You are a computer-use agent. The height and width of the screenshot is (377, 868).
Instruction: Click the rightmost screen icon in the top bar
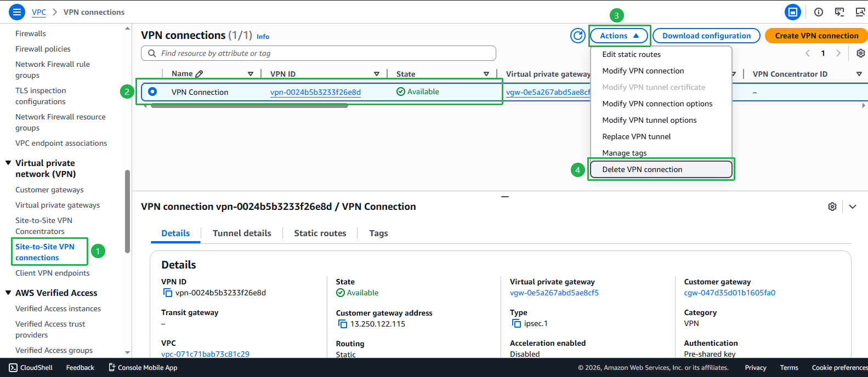pyautogui.click(x=860, y=12)
